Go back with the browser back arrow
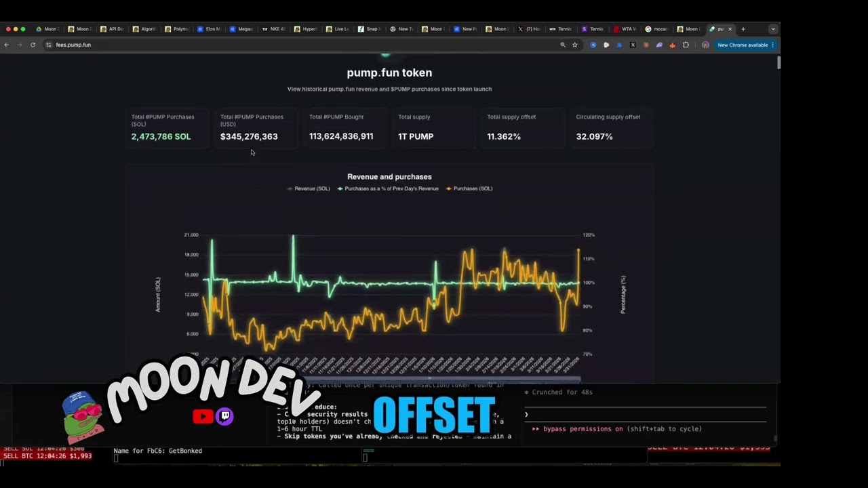This screenshot has width=868, height=488. (6, 45)
